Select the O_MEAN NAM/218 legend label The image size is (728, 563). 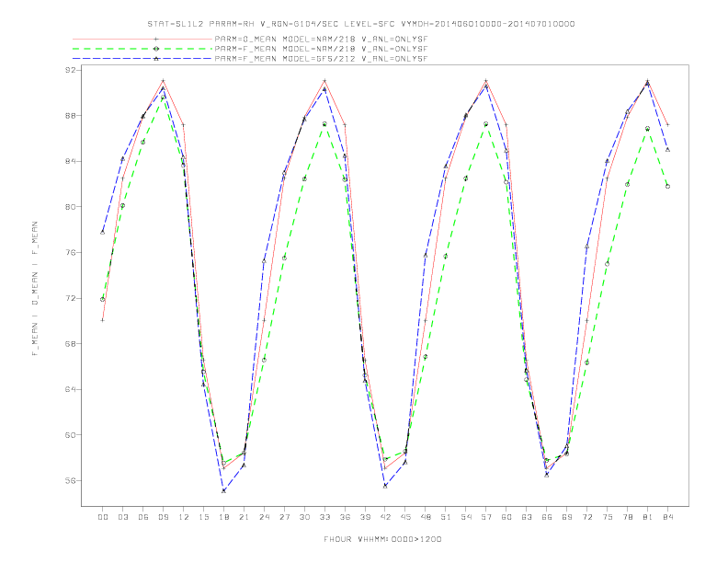321,39
